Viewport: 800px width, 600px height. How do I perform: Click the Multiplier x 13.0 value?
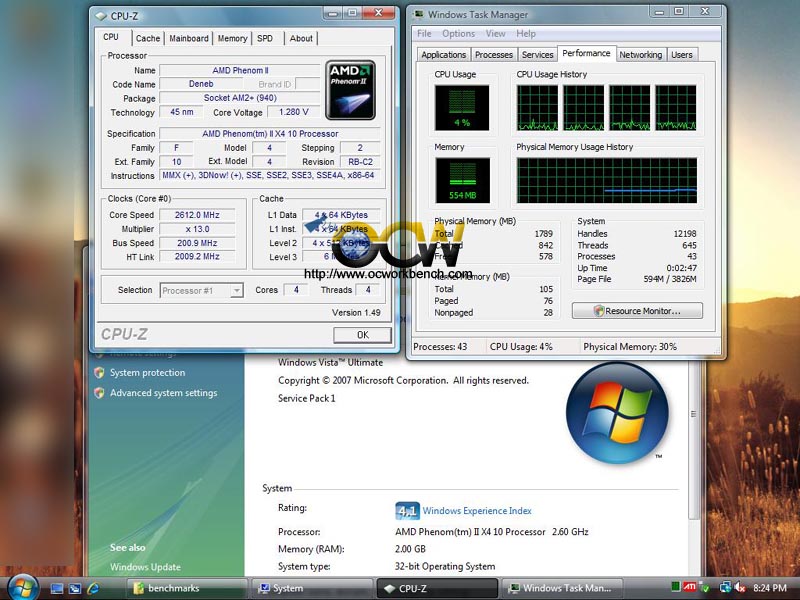click(x=197, y=229)
